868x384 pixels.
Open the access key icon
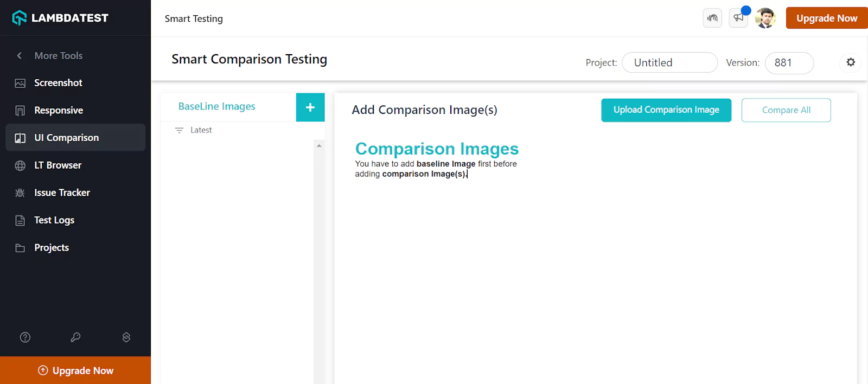tap(75, 337)
